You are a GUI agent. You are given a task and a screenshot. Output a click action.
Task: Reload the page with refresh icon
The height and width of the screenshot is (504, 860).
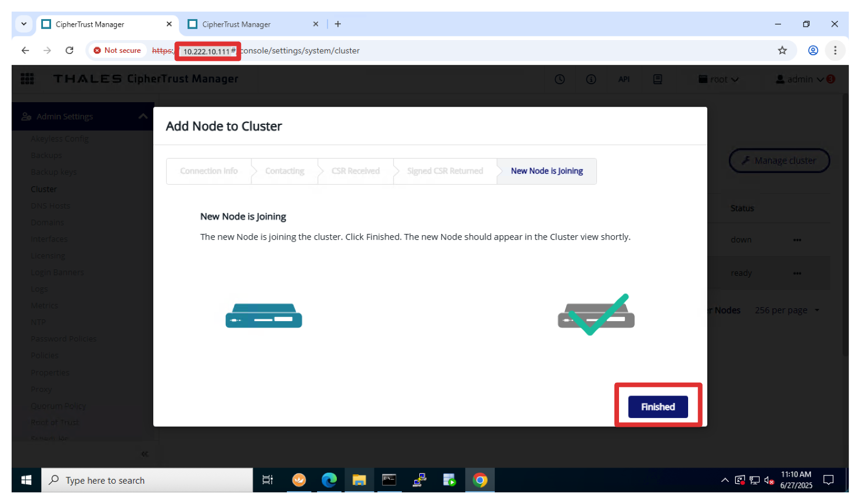point(70,51)
